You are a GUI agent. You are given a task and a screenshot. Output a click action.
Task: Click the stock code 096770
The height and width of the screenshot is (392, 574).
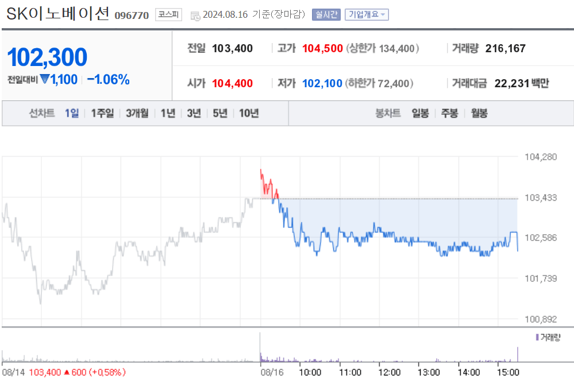132,15
